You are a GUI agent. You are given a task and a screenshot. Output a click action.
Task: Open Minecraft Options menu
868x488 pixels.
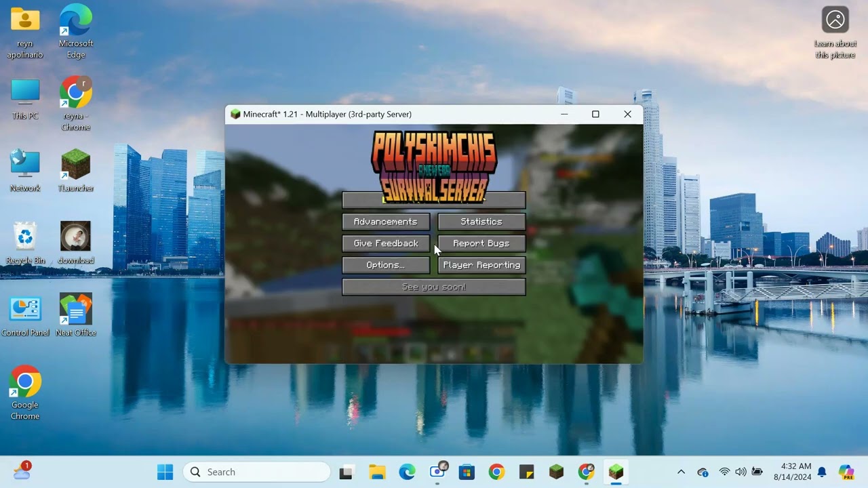[386, 265]
